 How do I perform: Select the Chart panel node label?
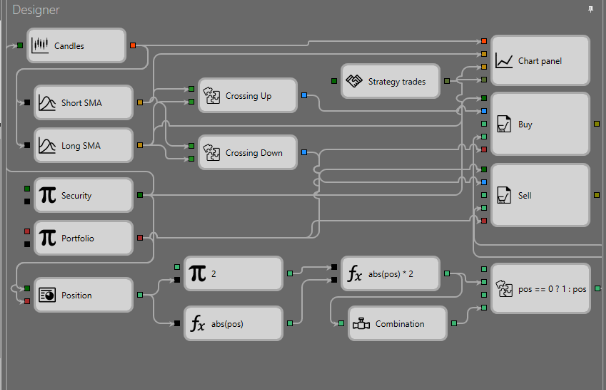[x=540, y=61]
